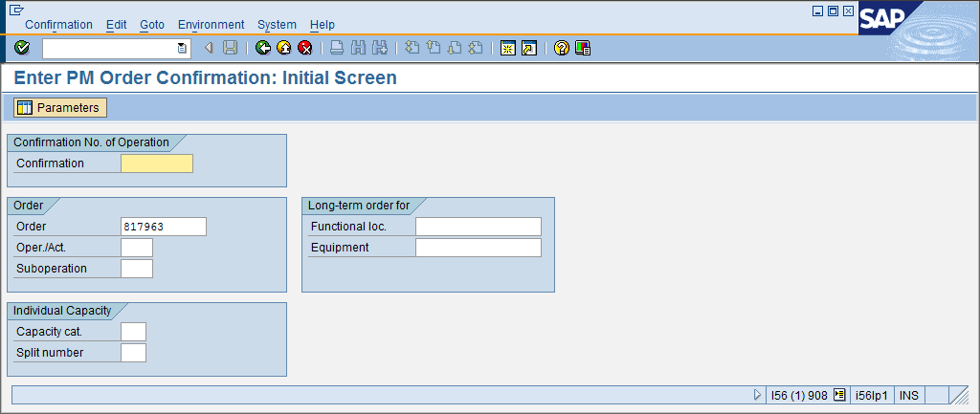Viewport: 980px width, 414px height.
Task: Click the Next Page icon
Action: tap(455, 48)
